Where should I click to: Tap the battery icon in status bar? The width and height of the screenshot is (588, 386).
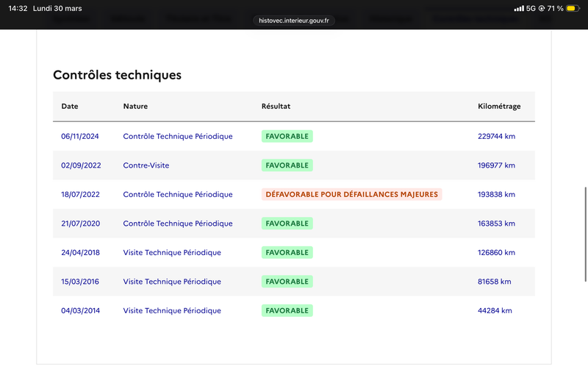pyautogui.click(x=574, y=8)
